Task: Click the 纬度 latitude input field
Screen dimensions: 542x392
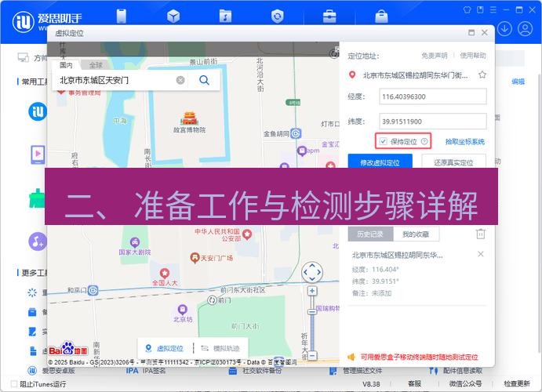Action: pyautogui.click(x=433, y=122)
